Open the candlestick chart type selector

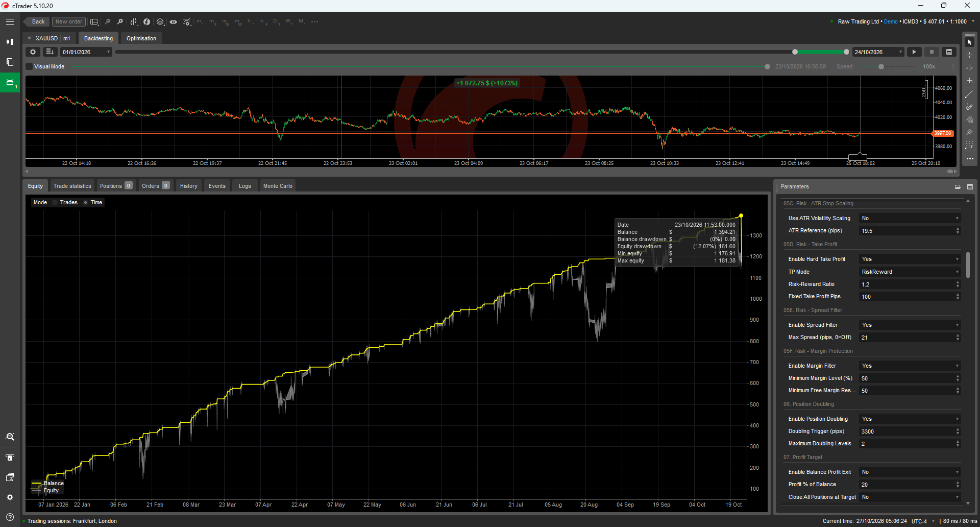tap(134, 22)
